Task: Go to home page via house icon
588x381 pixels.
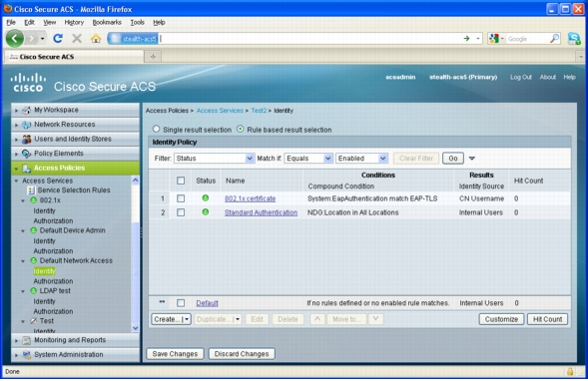Action: pos(96,39)
